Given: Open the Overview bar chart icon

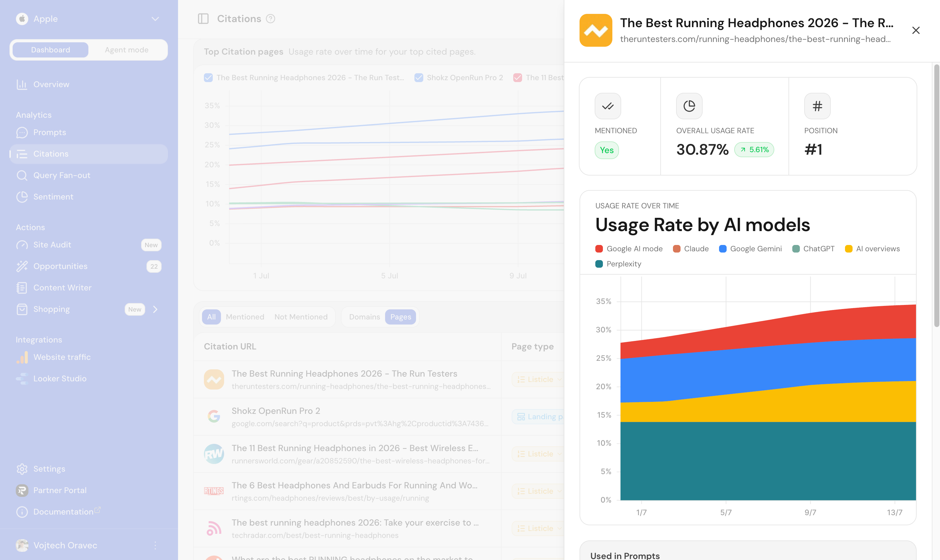Looking at the screenshot, I should coord(22,85).
